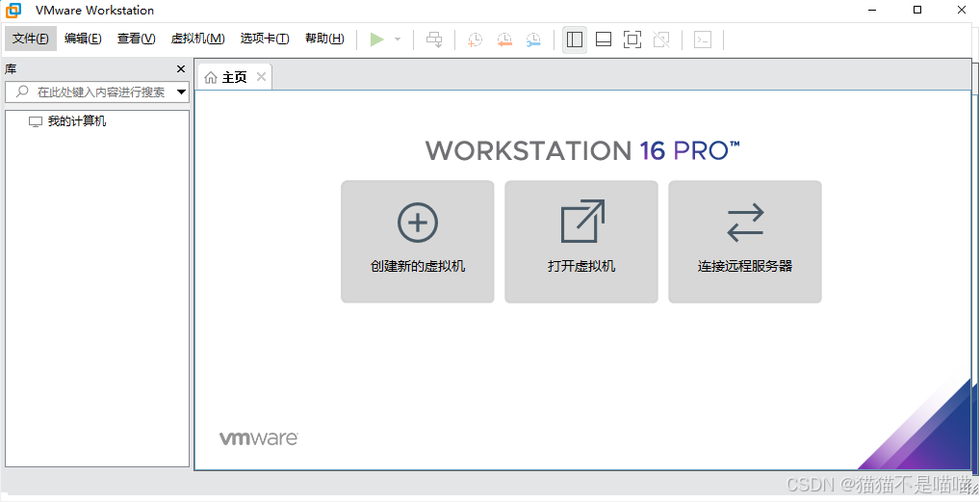The width and height of the screenshot is (980, 502).
Task: Click the unity mode toolbar icon
Action: point(661,40)
